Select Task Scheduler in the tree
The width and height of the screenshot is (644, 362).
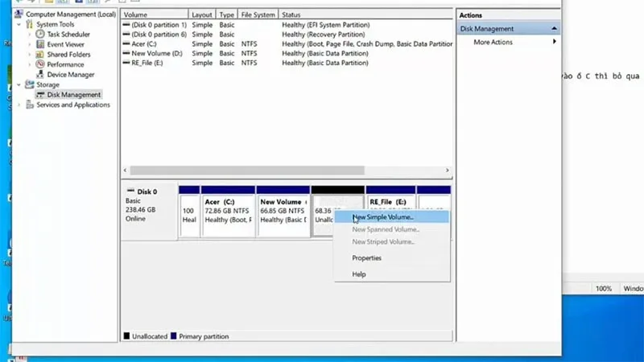point(68,34)
